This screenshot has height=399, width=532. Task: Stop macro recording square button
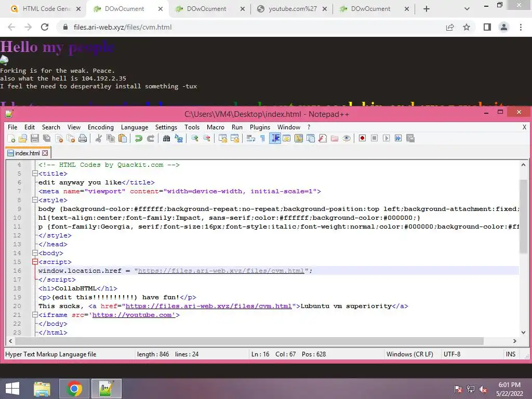click(374, 138)
